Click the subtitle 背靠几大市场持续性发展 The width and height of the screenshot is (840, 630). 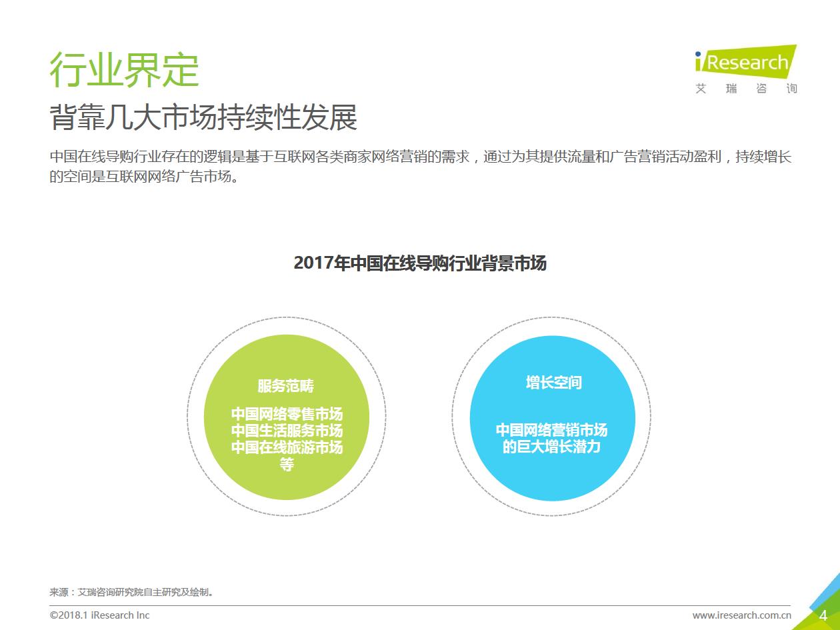tap(203, 117)
